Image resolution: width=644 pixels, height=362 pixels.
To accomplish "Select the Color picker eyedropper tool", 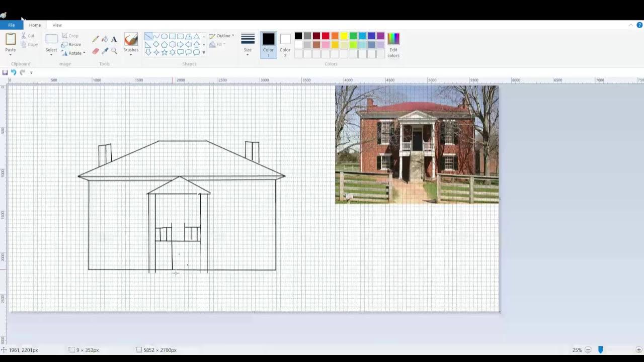I will 105,51.
